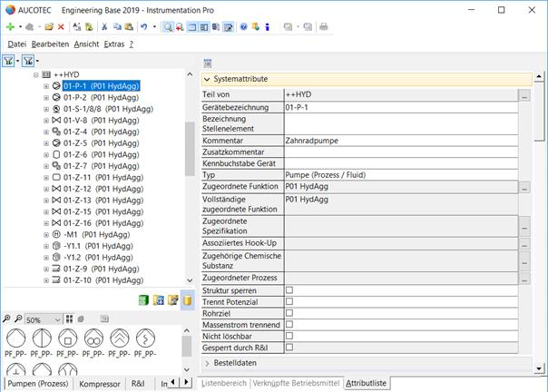Toggle the Rohrziel checkbox

[x=289, y=313]
